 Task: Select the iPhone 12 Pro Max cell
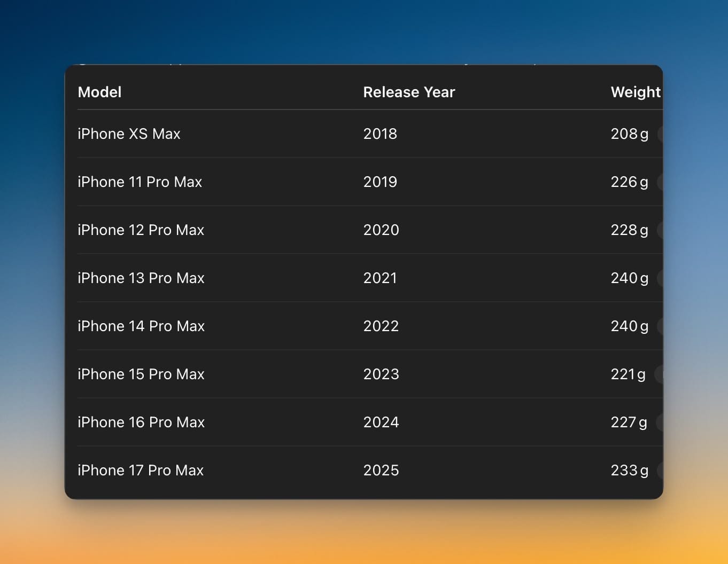[x=141, y=230]
